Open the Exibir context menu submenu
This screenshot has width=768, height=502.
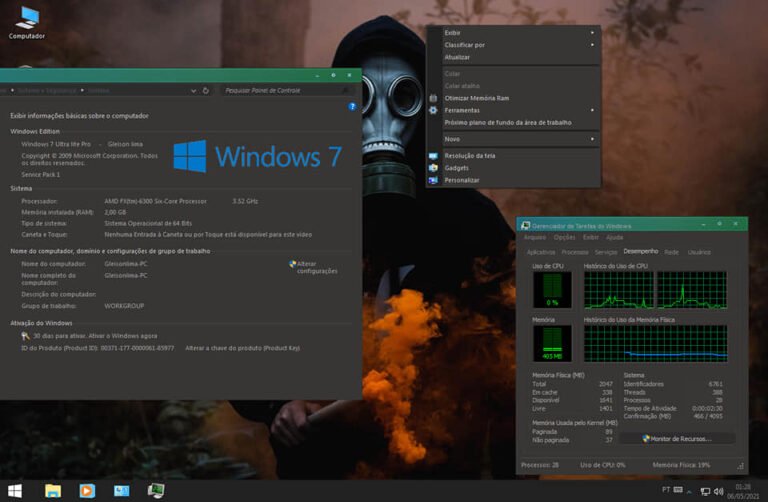[513, 33]
